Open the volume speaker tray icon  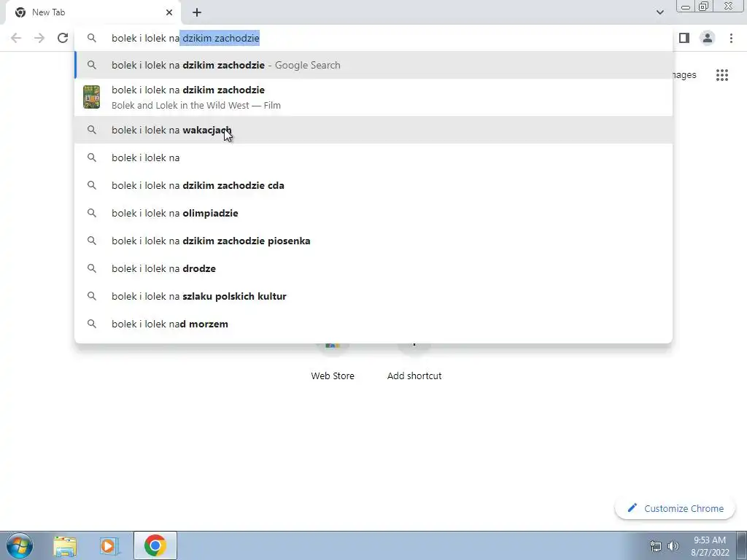pos(673,546)
